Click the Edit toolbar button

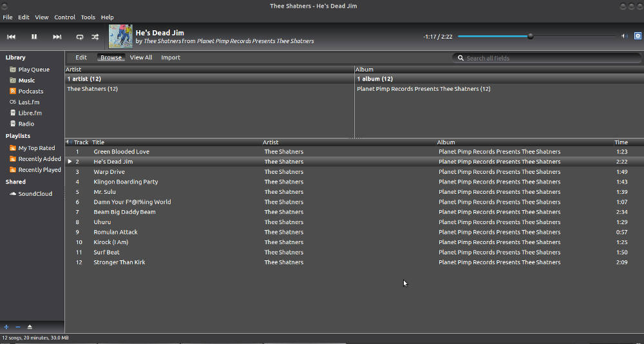(x=81, y=57)
